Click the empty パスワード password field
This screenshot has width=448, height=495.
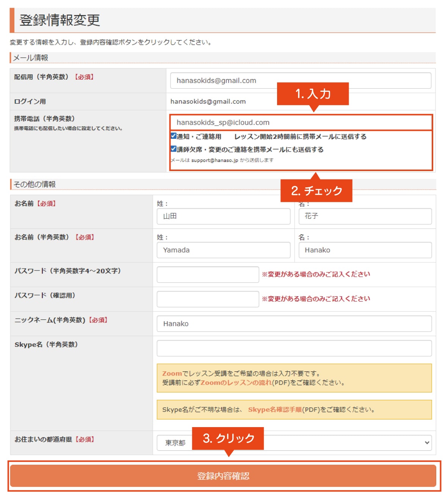tap(208, 274)
